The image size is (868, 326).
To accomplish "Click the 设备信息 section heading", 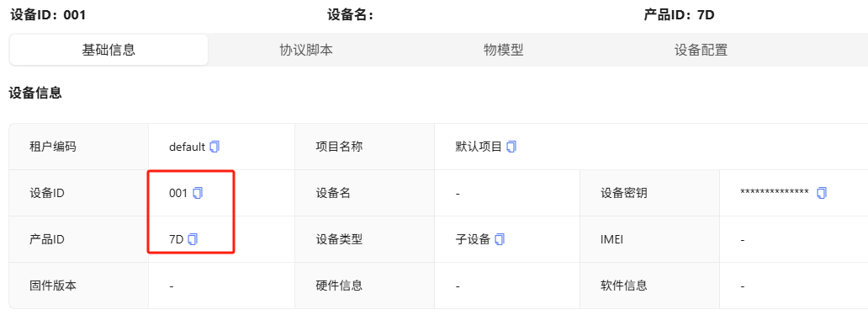I will pos(35,94).
